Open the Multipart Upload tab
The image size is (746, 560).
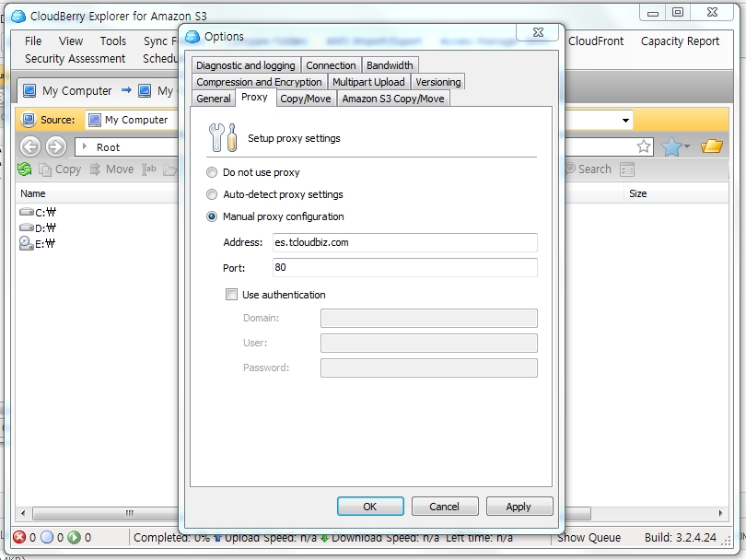[368, 82]
